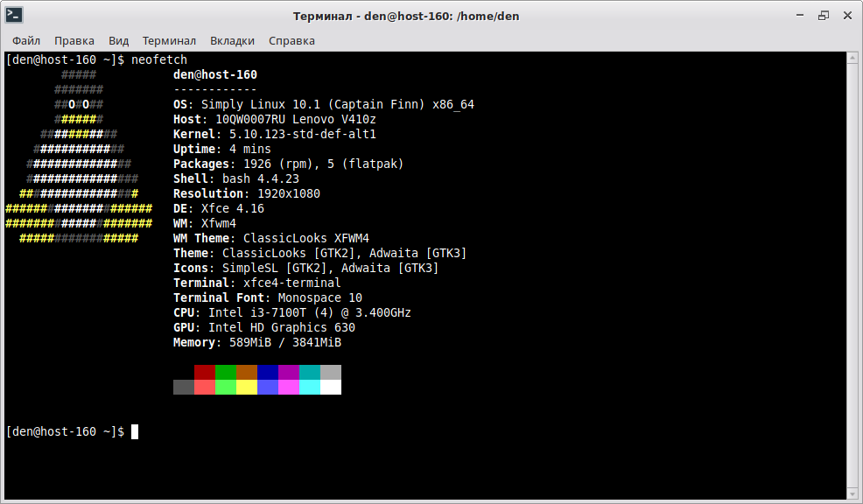Maximize the terminal window
The image size is (863, 504).
point(824,16)
